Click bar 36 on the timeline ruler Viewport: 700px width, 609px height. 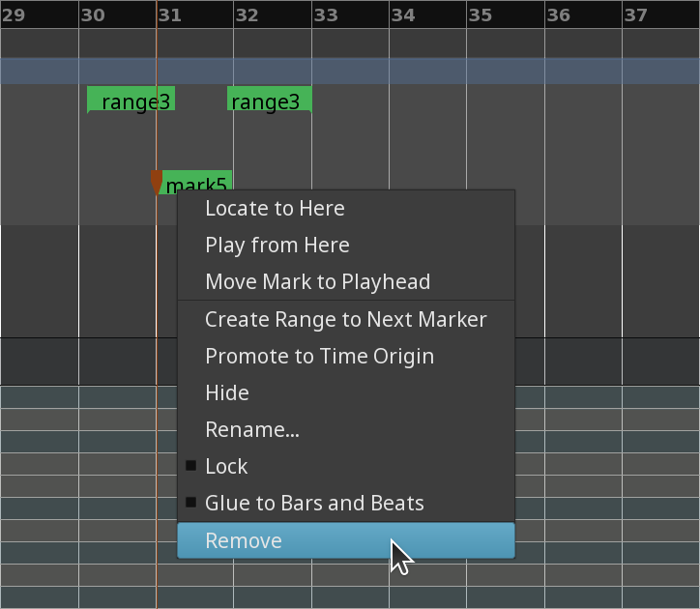[x=559, y=15]
